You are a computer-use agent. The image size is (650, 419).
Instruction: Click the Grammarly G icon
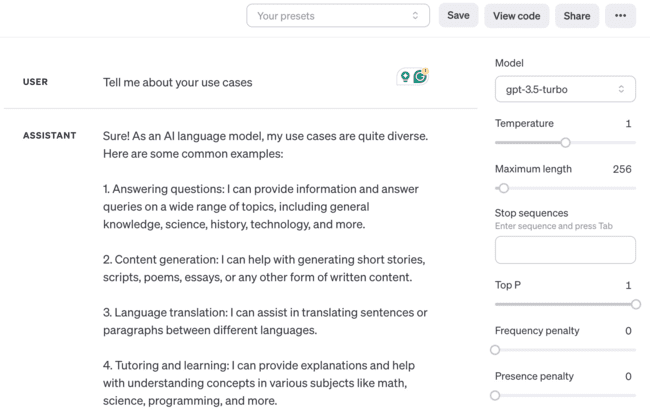pyautogui.click(x=420, y=76)
